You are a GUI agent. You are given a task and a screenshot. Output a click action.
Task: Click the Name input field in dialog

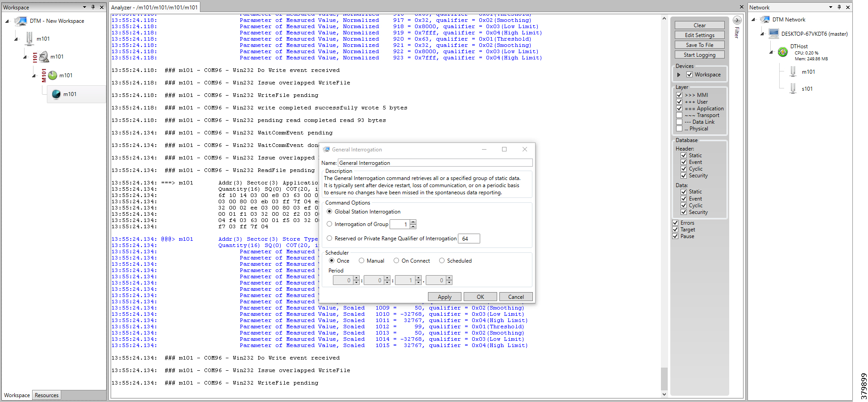[x=435, y=163]
